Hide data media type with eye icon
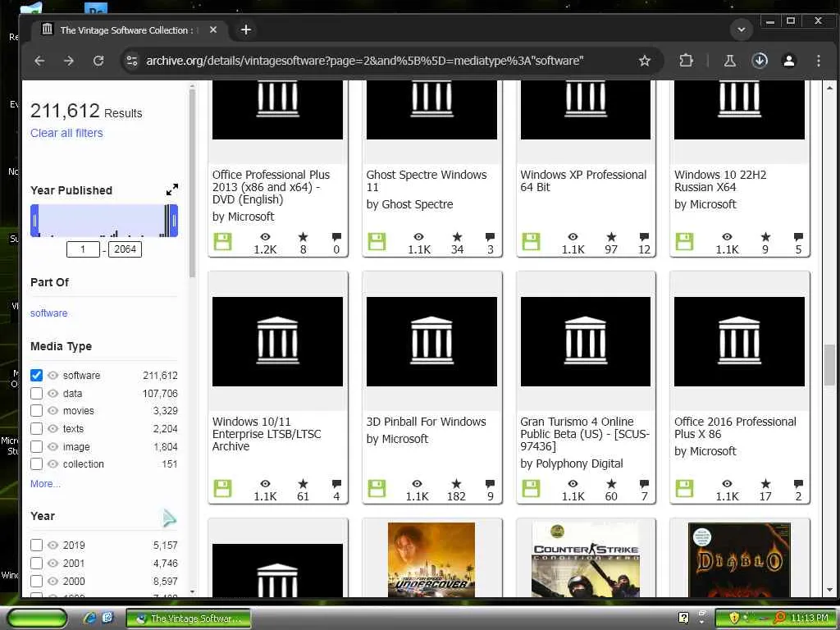 pyautogui.click(x=52, y=393)
